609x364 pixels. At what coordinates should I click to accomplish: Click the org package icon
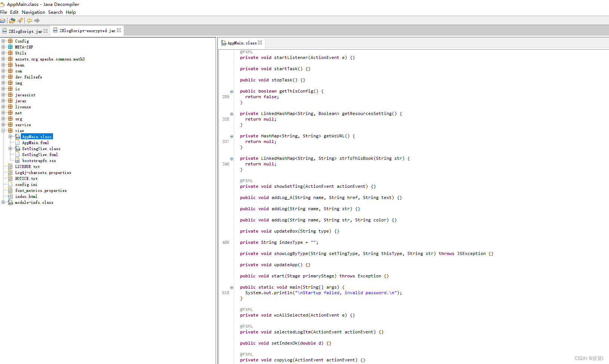coord(10,119)
